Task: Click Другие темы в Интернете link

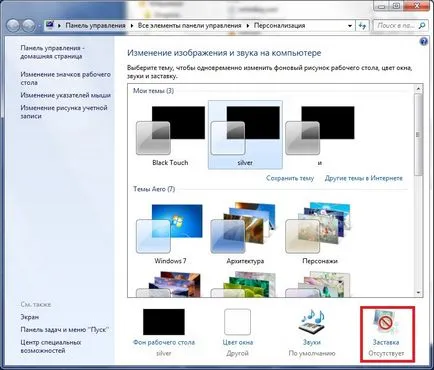Action: tap(364, 178)
